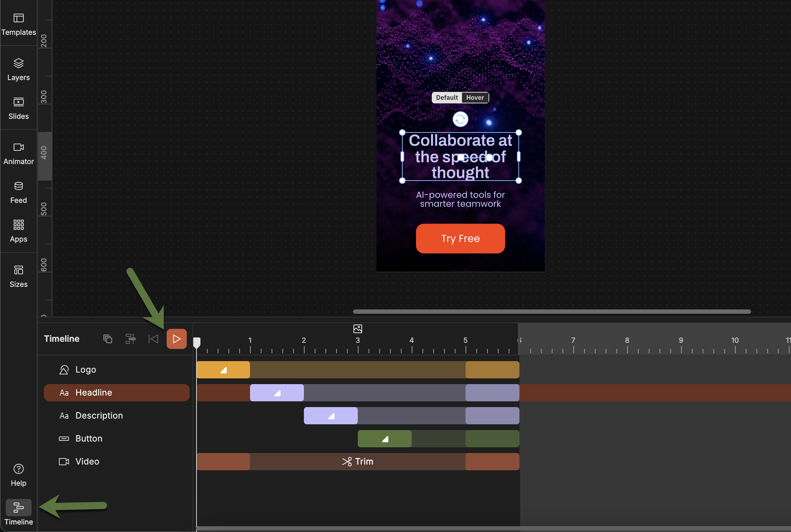Open the Sizes panel
The width and height of the screenshot is (791, 532).
[19, 276]
